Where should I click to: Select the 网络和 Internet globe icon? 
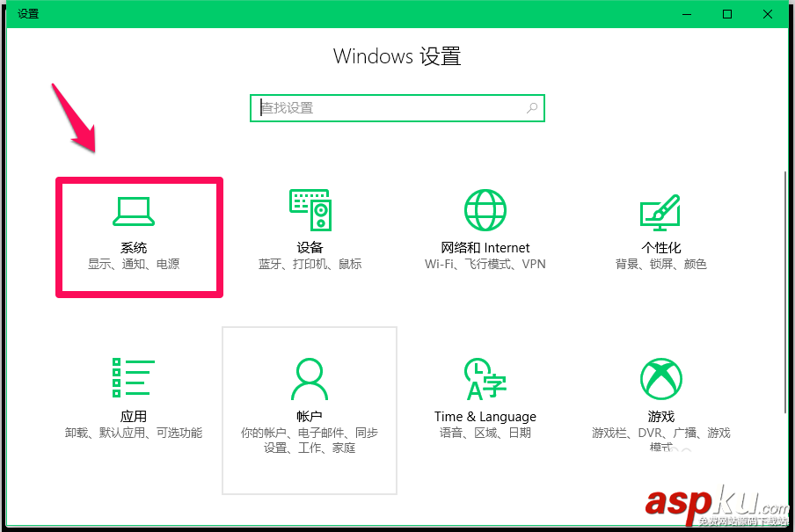[x=485, y=210]
